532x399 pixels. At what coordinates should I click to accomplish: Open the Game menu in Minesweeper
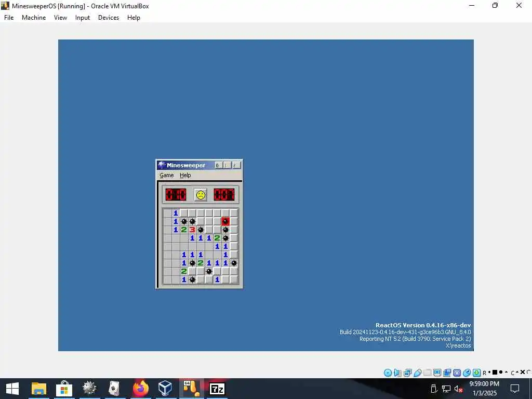(x=167, y=175)
